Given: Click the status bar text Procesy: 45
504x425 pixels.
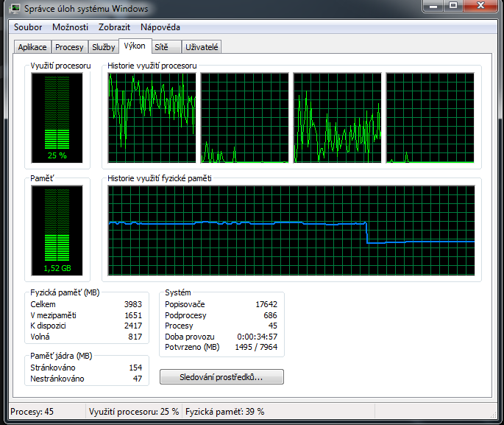Looking at the screenshot, I should click(32, 412).
